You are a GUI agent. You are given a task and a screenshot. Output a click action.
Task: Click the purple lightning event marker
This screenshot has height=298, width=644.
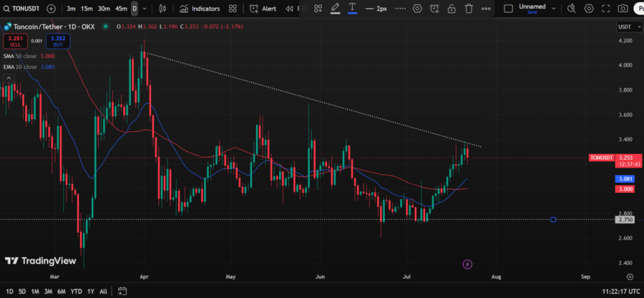[467, 264]
